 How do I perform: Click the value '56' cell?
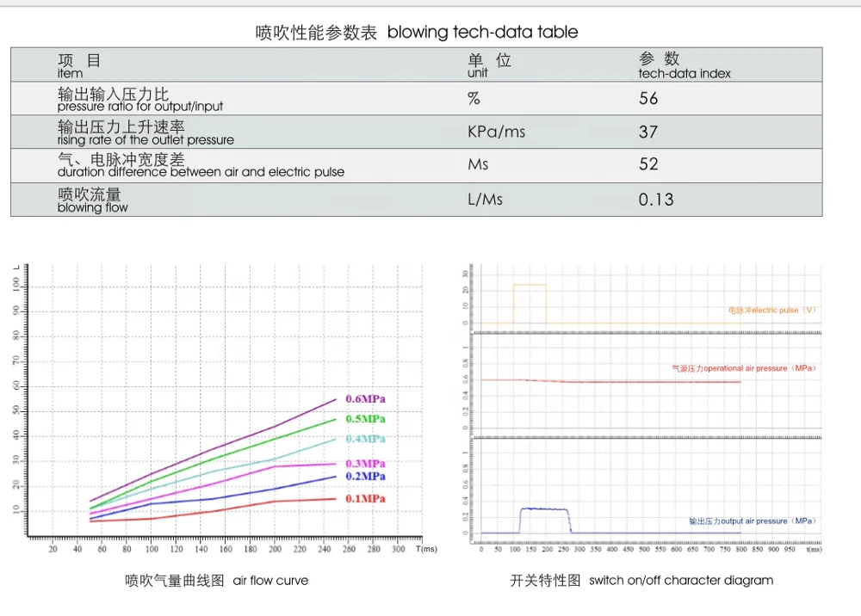(648, 98)
